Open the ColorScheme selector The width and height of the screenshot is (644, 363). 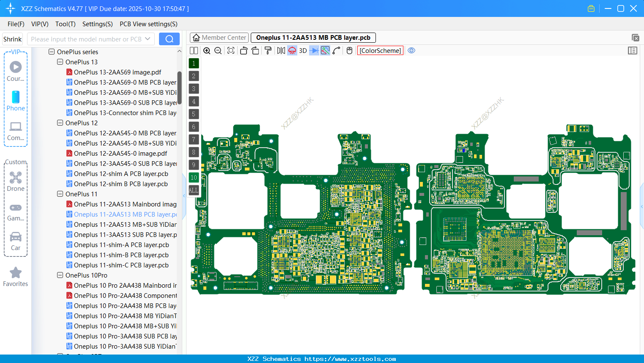coord(380,50)
